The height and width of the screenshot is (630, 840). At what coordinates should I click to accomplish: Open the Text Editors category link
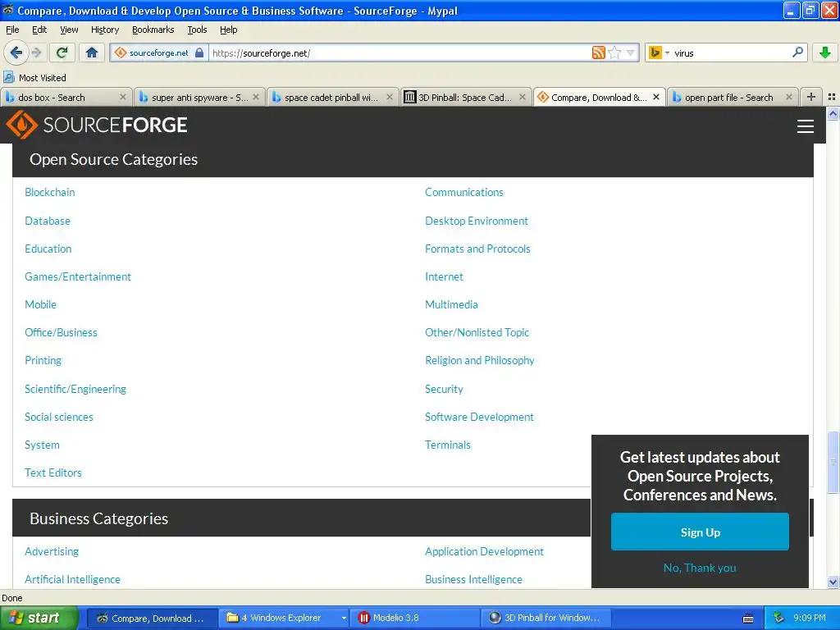click(x=53, y=472)
